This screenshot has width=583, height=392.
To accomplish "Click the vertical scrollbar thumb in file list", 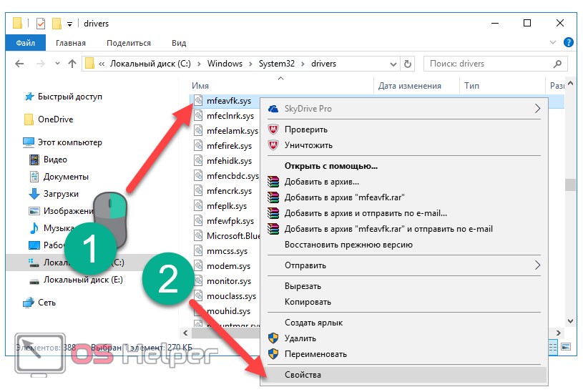I will point(570,185).
